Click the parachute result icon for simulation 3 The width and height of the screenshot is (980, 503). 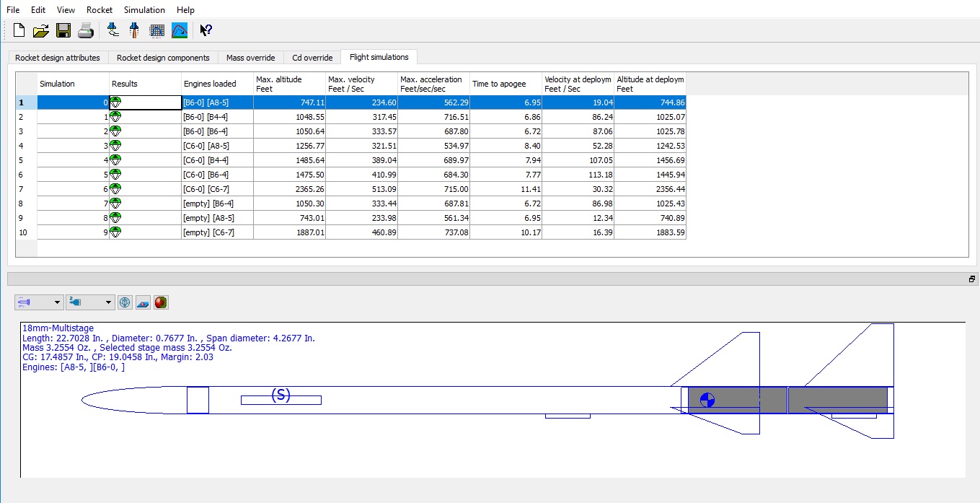[115, 146]
